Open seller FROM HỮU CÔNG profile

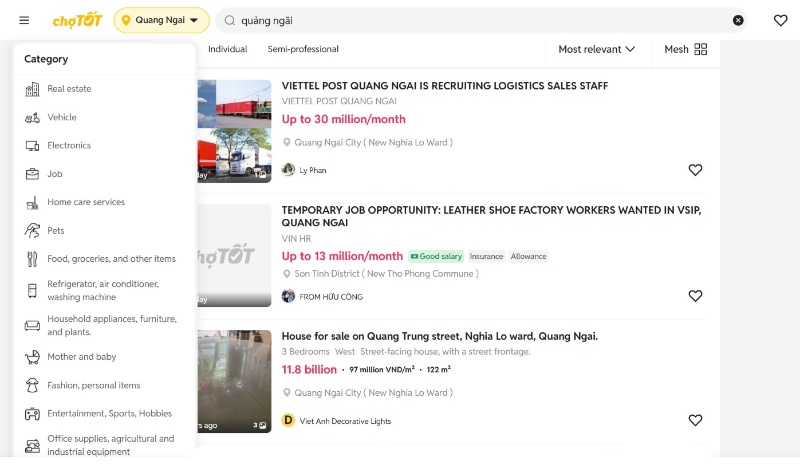(x=331, y=297)
